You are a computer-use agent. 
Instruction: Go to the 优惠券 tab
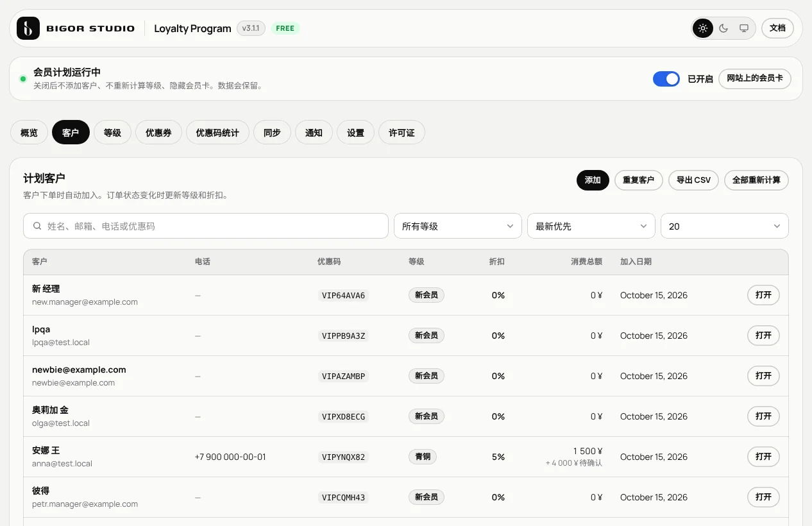158,133
